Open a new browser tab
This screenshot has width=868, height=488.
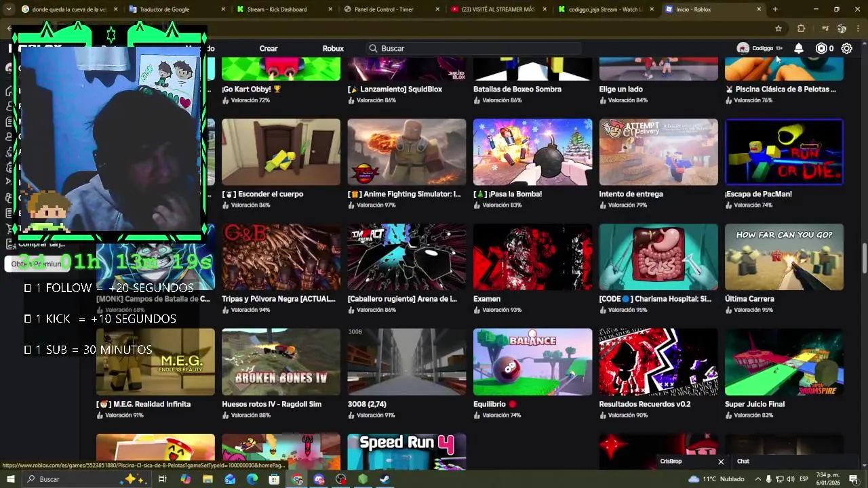775,9
